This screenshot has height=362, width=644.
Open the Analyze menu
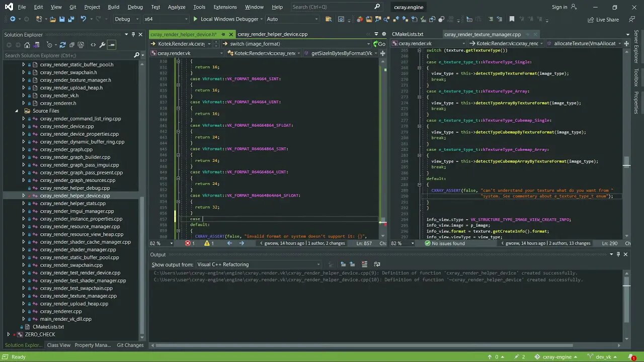(x=177, y=7)
